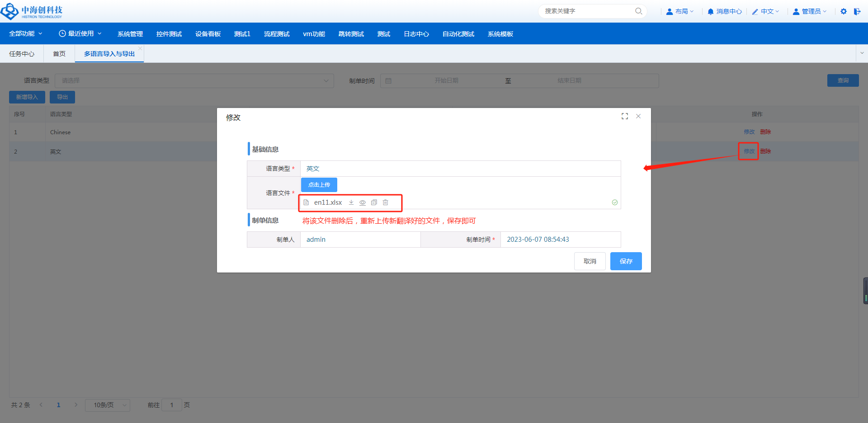Open the 最近使用 dropdown
The height and width of the screenshot is (423, 868).
pyautogui.click(x=80, y=34)
